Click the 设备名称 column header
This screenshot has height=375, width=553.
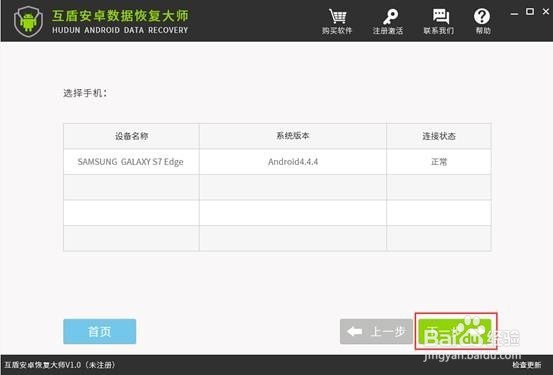[131, 136]
